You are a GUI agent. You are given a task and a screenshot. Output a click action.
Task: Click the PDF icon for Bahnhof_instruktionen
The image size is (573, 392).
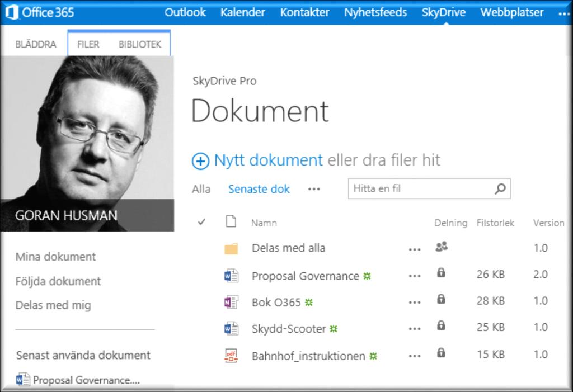231,356
